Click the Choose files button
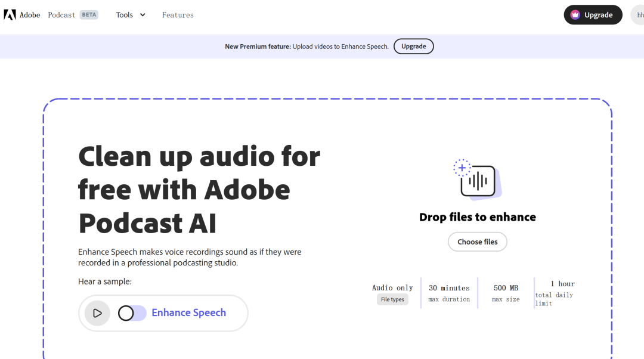 point(477,242)
